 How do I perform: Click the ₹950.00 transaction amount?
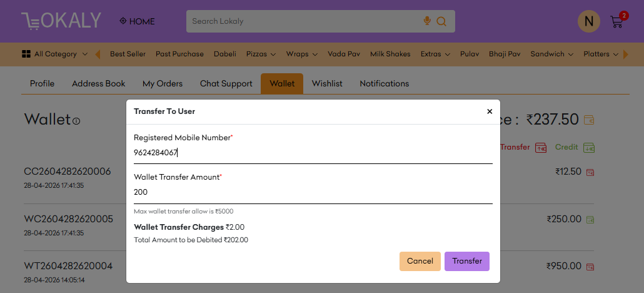coord(564,266)
